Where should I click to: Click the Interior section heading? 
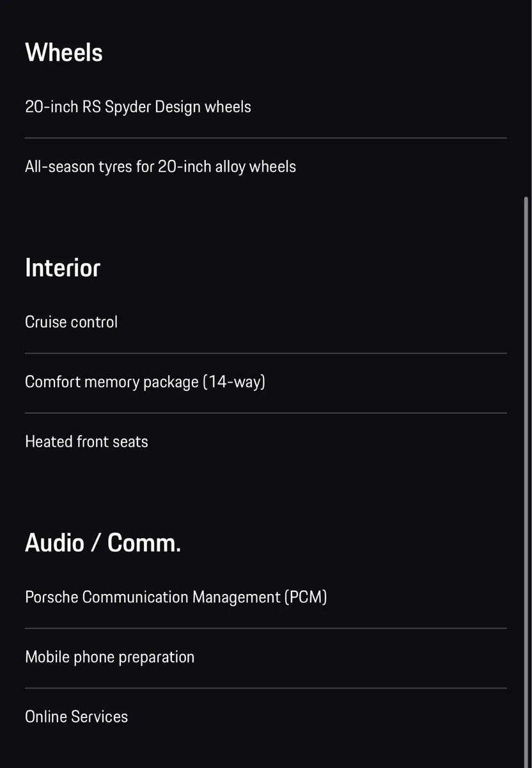63,268
